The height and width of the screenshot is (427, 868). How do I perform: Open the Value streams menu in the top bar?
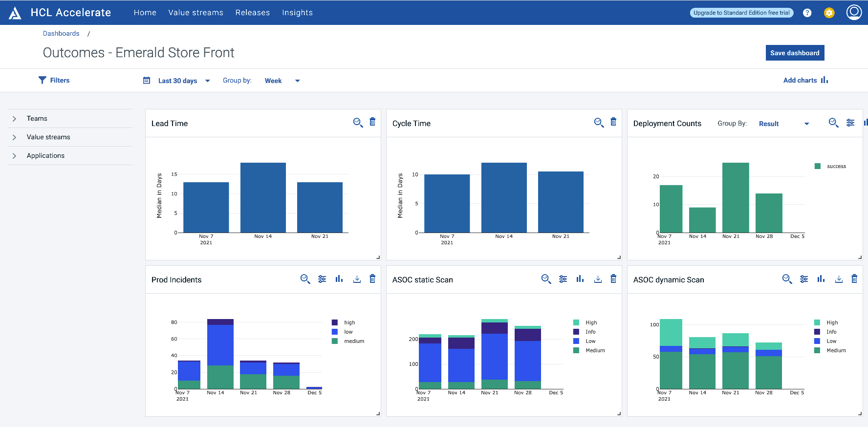pyautogui.click(x=196, y=13)
